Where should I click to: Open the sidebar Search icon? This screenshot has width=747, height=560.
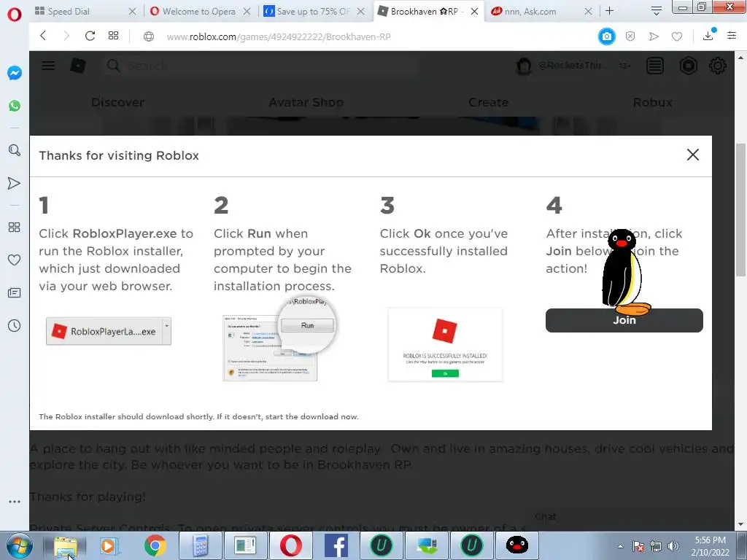(15, 150)
